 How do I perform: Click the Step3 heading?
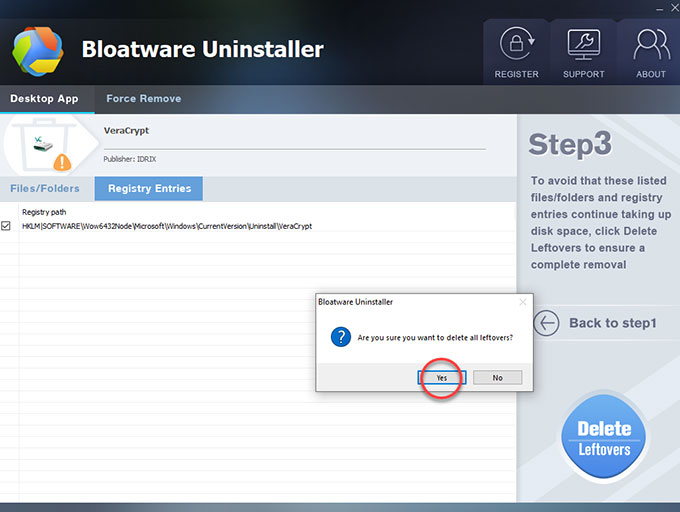point(570,144)
